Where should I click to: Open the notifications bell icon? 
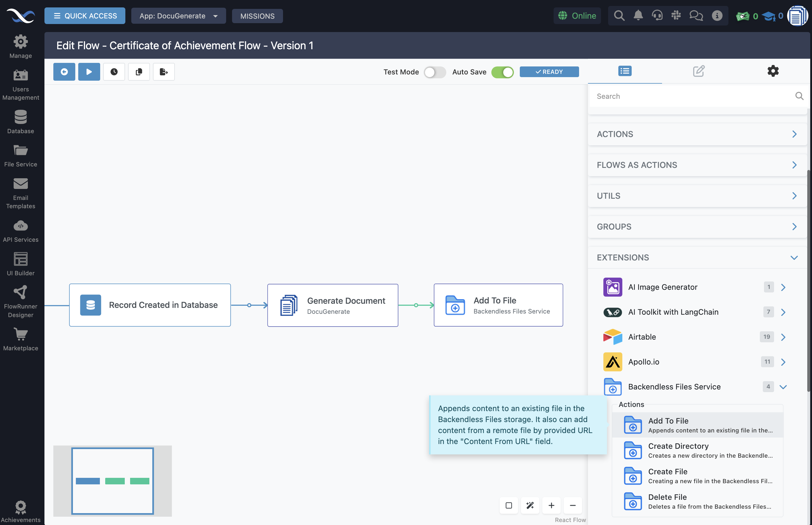point(638,15)
